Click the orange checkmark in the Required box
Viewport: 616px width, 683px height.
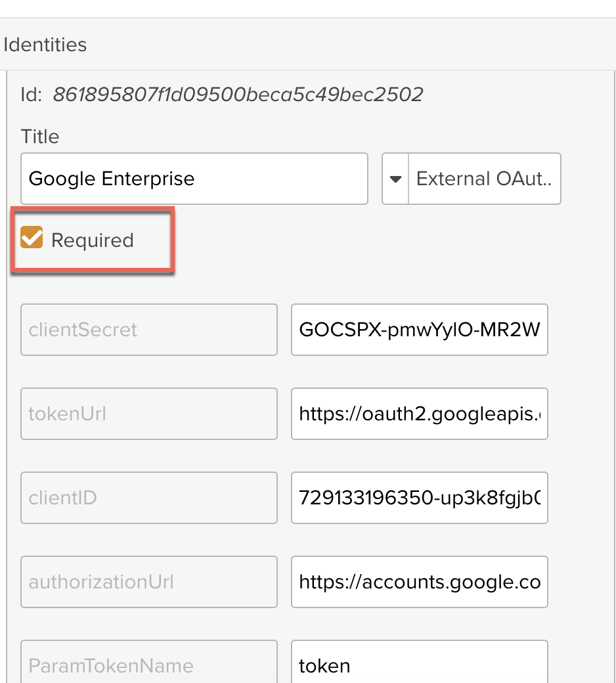coord(32,237)
